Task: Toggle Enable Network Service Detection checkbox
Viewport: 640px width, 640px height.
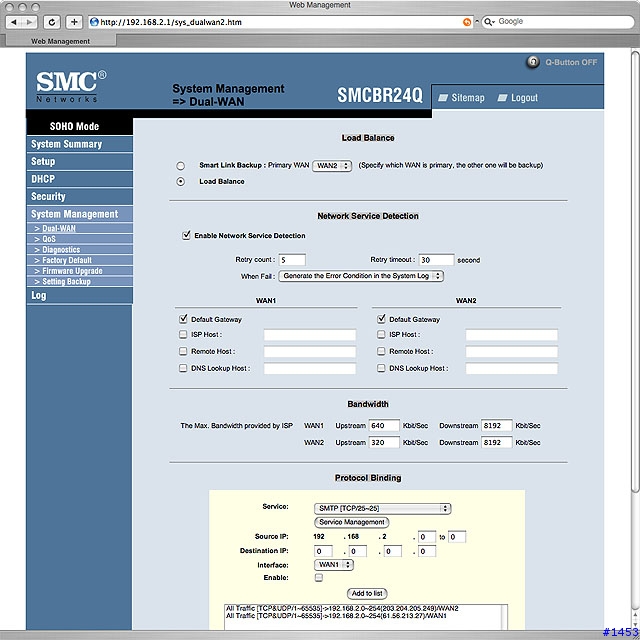Action: pyautogui.click(x=186, y=235)
